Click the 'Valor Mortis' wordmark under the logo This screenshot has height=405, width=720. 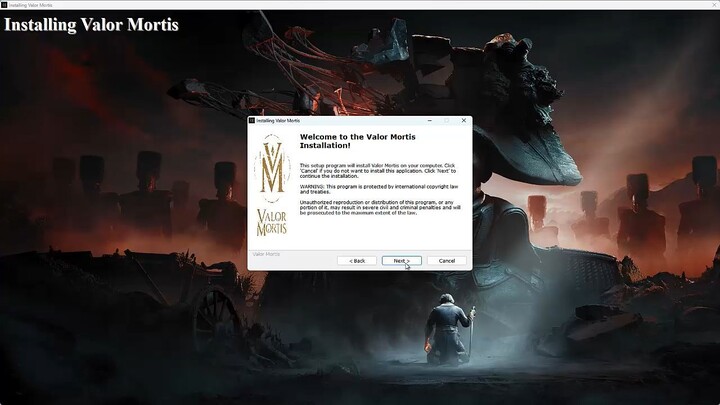tap(272, 223)
